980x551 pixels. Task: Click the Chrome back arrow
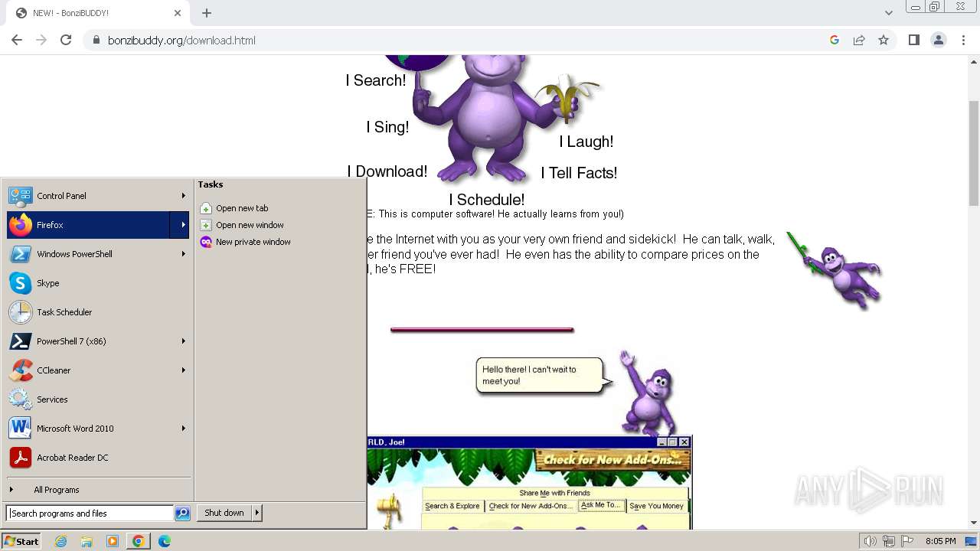click(17, 40)
